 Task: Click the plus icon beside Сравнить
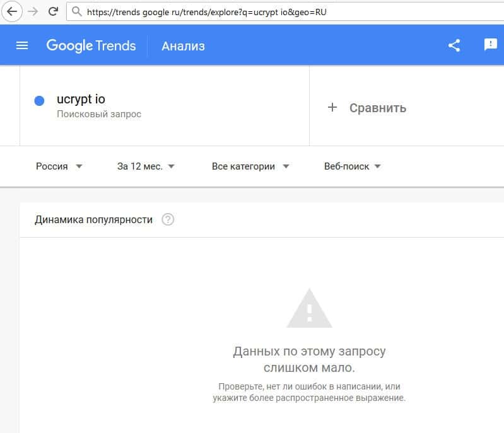tap(332, 108)
